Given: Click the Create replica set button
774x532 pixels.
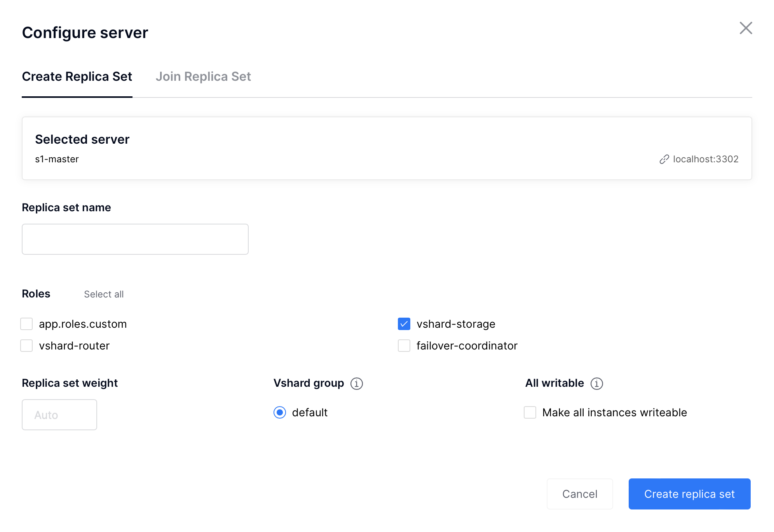Looking at the screenshot, I should click(689, 494).
